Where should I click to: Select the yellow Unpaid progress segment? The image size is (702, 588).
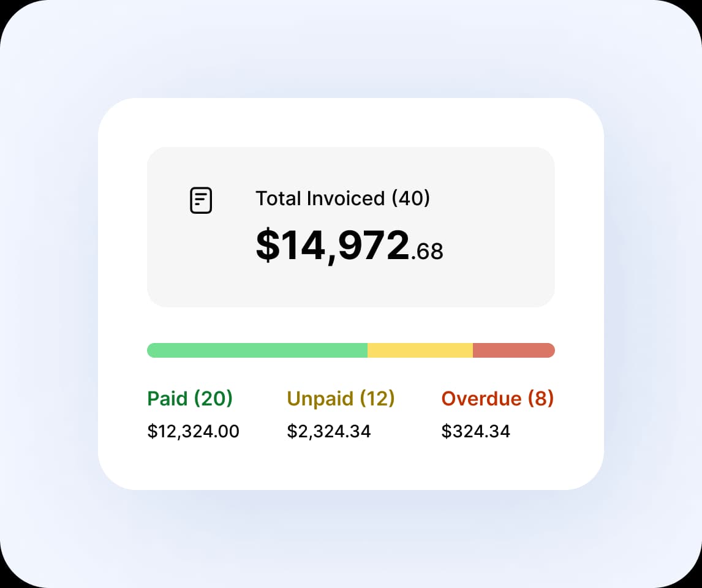(420, 350)
